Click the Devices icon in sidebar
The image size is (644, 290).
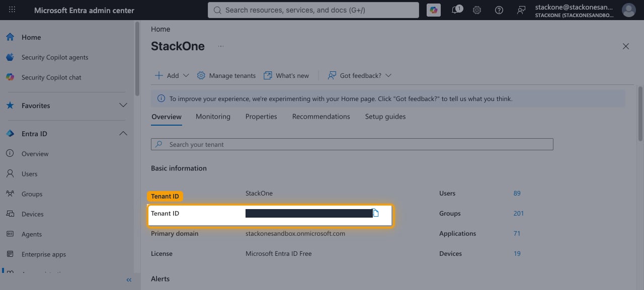tap(10, 214)
